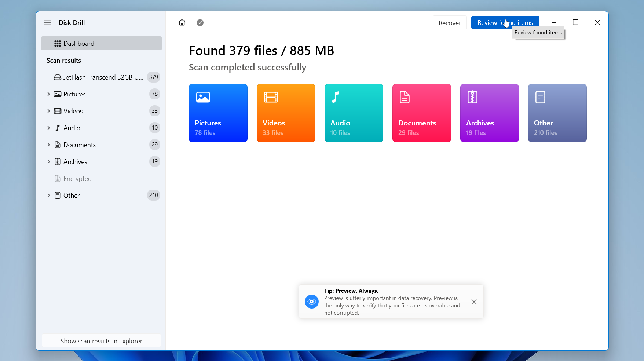Open the hamburger menu next to Disk Drill
This screenshot has height=361, width=644.
(47, 22)
